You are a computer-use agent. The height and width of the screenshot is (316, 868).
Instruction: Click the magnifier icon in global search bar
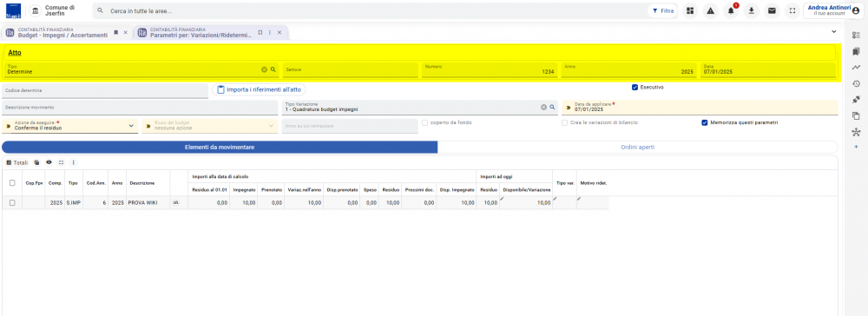(100, 11)
